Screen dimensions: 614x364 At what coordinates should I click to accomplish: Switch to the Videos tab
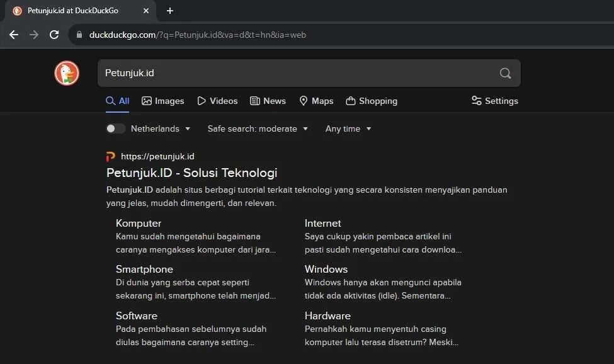[x=217, y=101]
